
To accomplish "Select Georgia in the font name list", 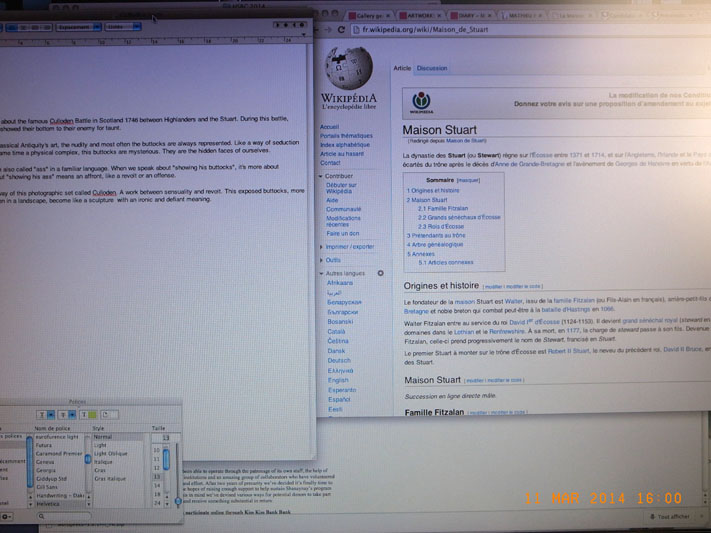I will pos(46,470).
